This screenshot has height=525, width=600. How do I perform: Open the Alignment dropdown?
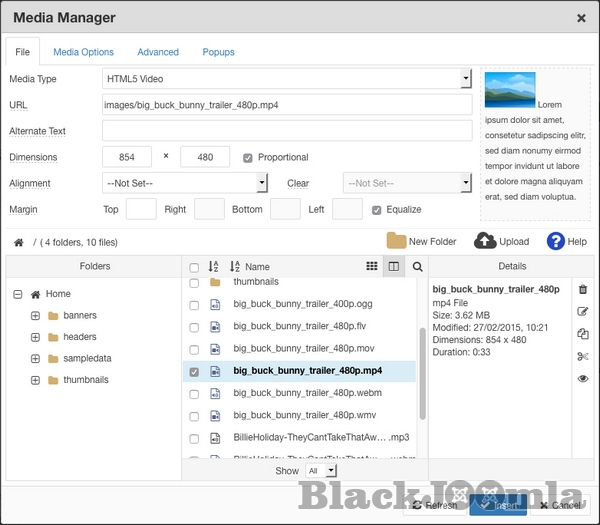tap(185, 183)
